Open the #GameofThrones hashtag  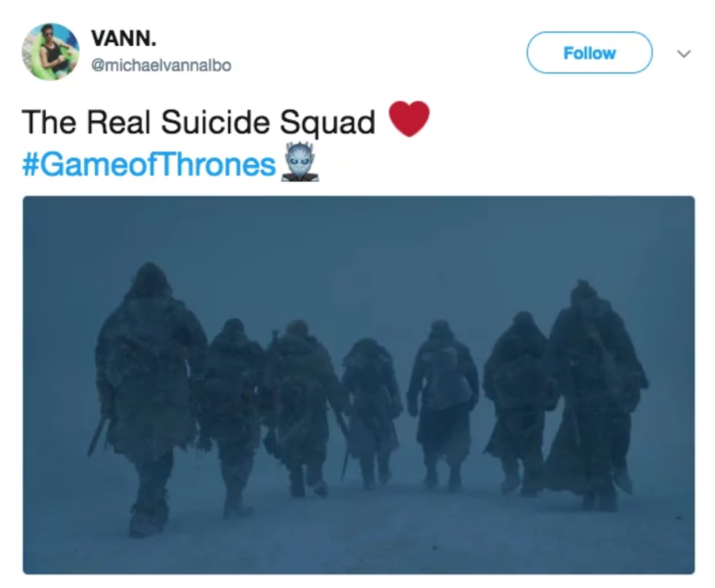pyautogui.click(x=149, y=164)
